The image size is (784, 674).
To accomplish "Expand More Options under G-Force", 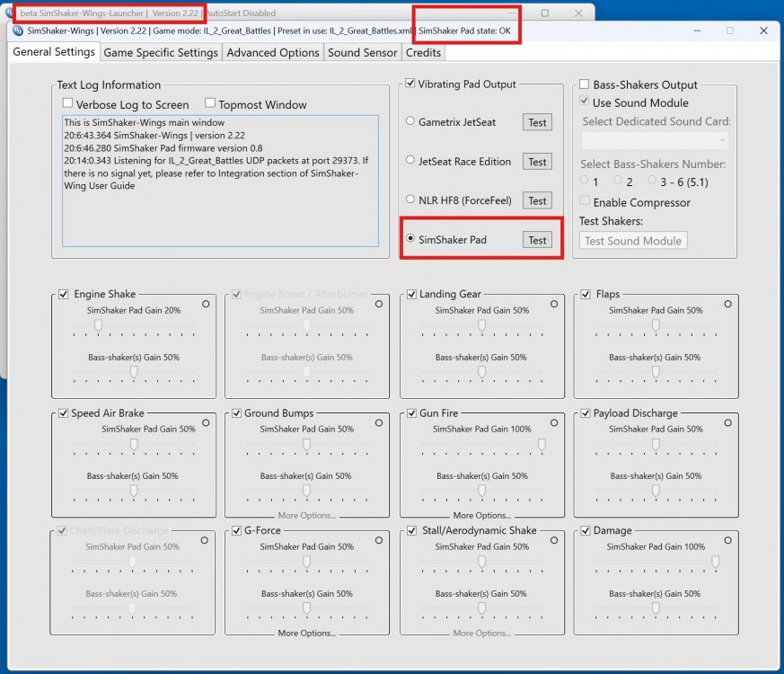I will point(307,634).
